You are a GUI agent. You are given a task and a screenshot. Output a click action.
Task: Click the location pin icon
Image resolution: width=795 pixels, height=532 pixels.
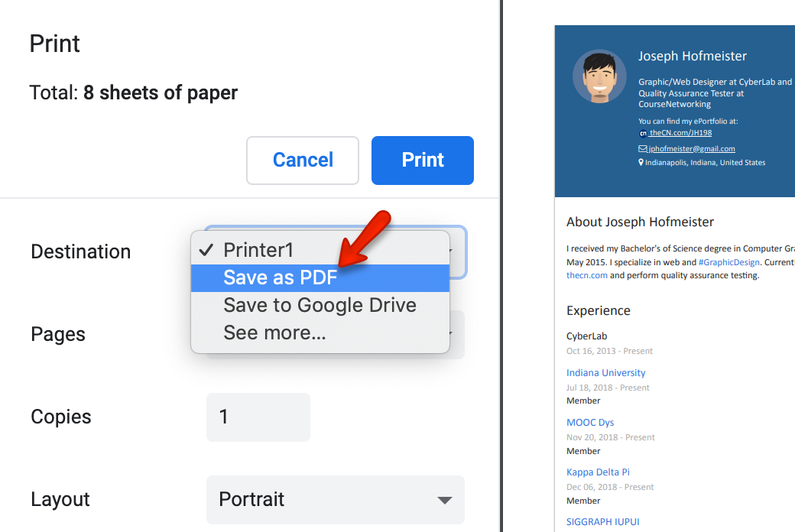(x=641, y=162)
